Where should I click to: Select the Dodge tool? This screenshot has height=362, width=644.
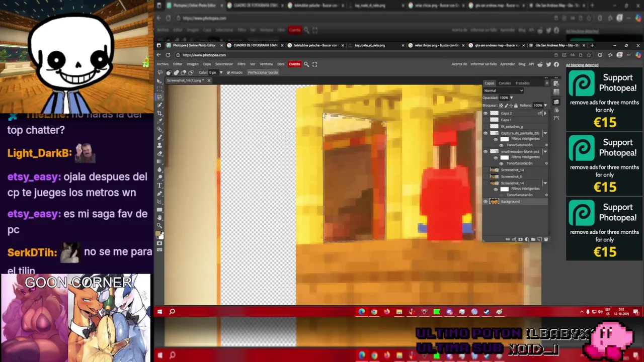160,177
